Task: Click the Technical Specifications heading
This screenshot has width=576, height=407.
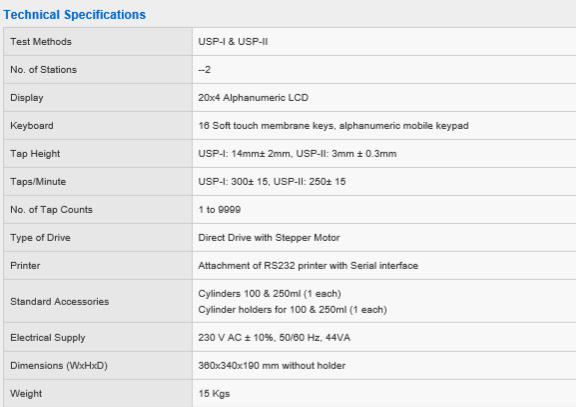Action: click(x=75, y=15)
